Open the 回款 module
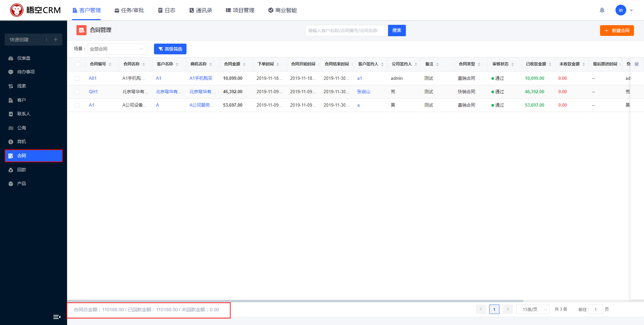Viewport: 644px width, 325px height. (22, 169)
